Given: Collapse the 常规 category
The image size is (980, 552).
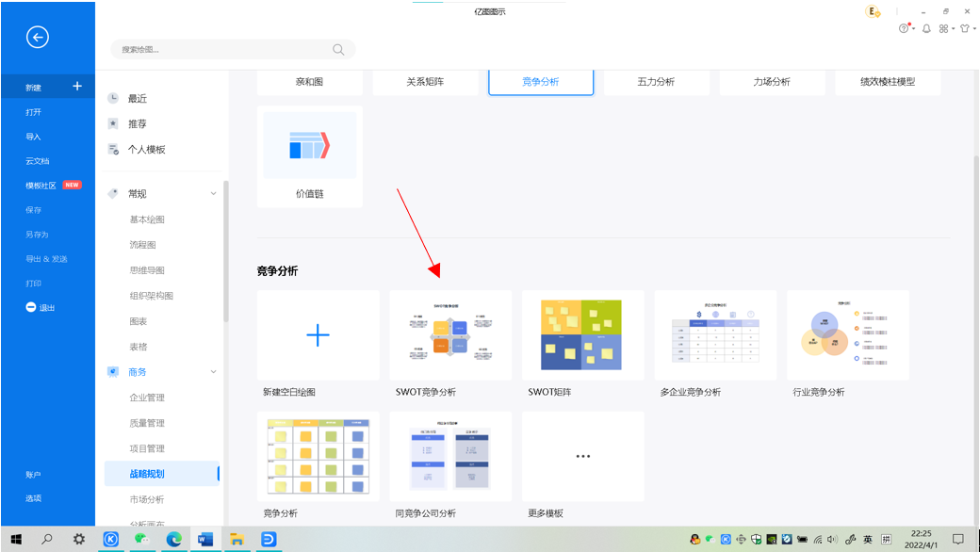Looking at the screenshot, I should click(213, 193).
